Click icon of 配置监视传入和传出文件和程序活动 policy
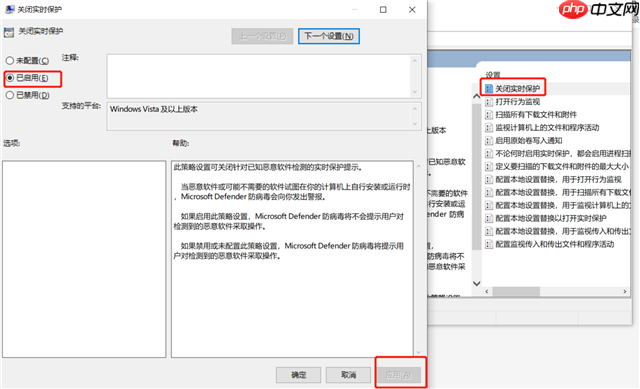Screen dimensions: 640x389 pos(489,245)
